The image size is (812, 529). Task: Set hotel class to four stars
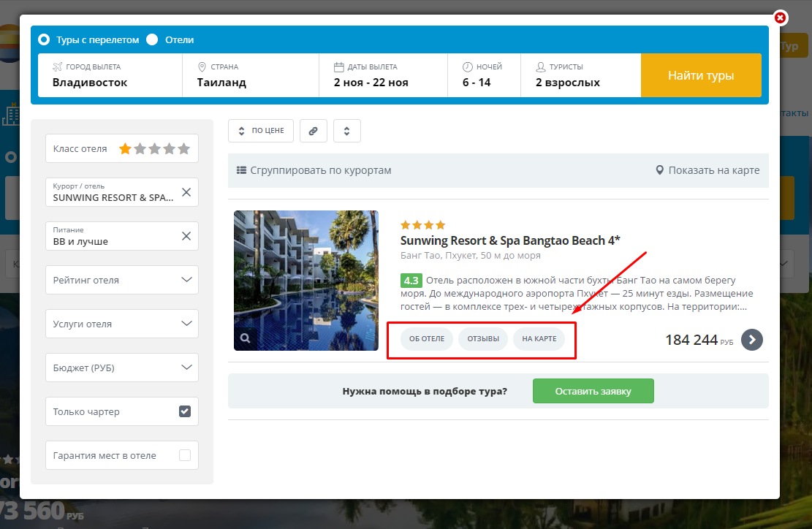[170, 149]
